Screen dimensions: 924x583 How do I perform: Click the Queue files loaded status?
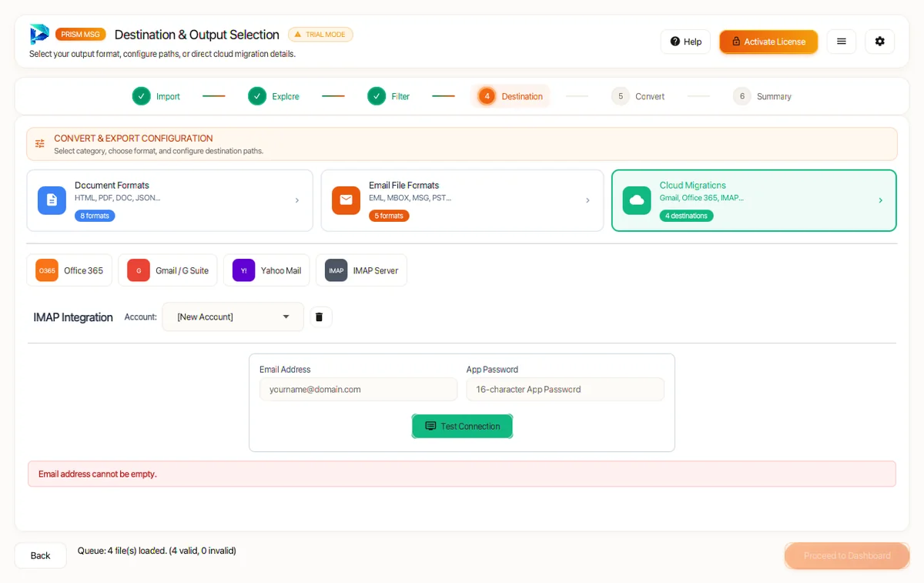tap(157, 551)
